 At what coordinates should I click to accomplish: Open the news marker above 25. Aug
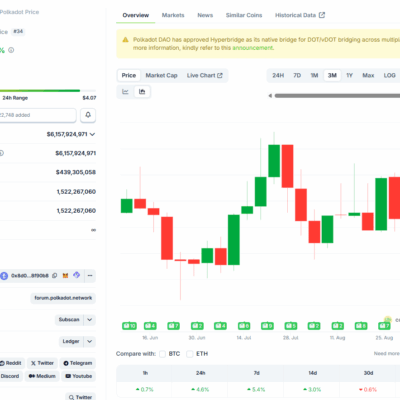tap(384, 326)
